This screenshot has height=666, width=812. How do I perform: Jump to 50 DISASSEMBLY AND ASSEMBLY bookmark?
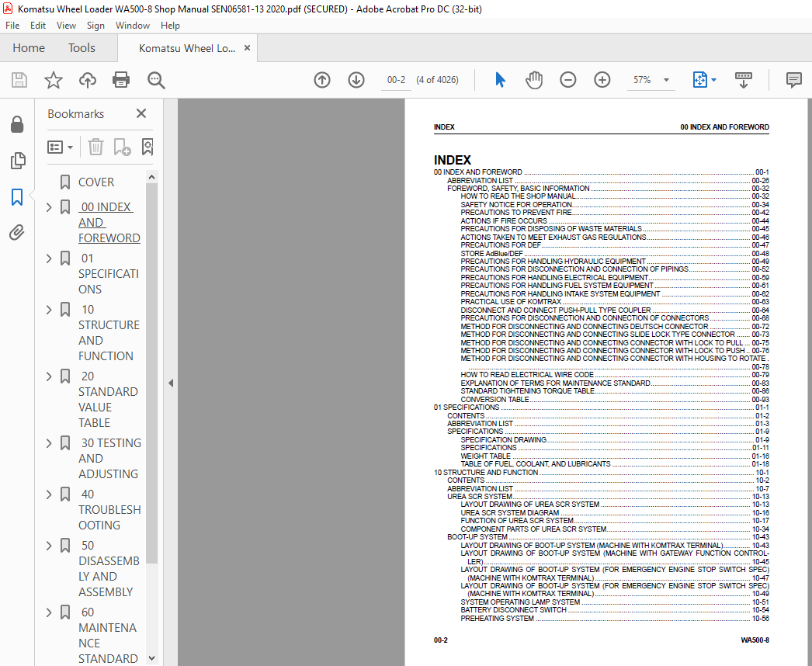tap(109, 569)
